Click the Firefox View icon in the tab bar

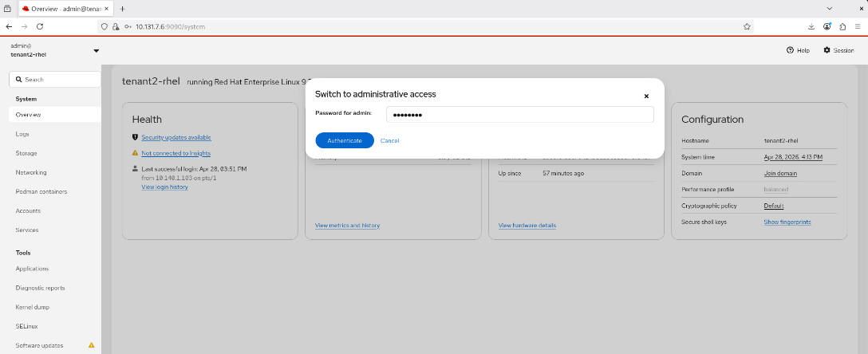[7, 9]
